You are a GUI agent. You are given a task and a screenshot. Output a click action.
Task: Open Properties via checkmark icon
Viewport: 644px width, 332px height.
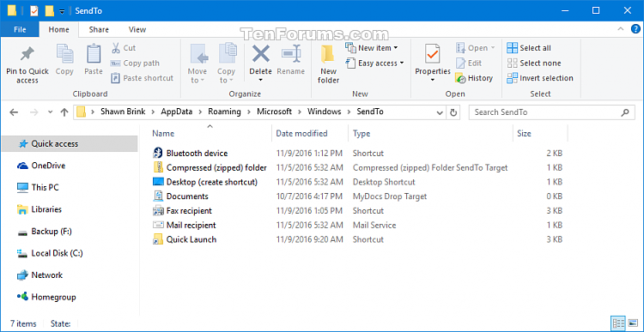point(433,53)
